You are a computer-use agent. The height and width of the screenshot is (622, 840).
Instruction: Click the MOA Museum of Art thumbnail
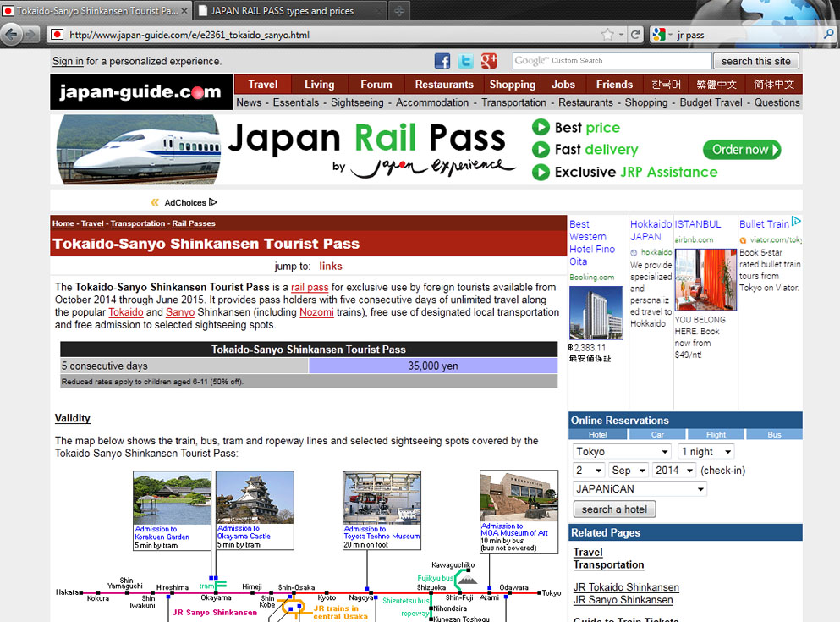point(519,497)
